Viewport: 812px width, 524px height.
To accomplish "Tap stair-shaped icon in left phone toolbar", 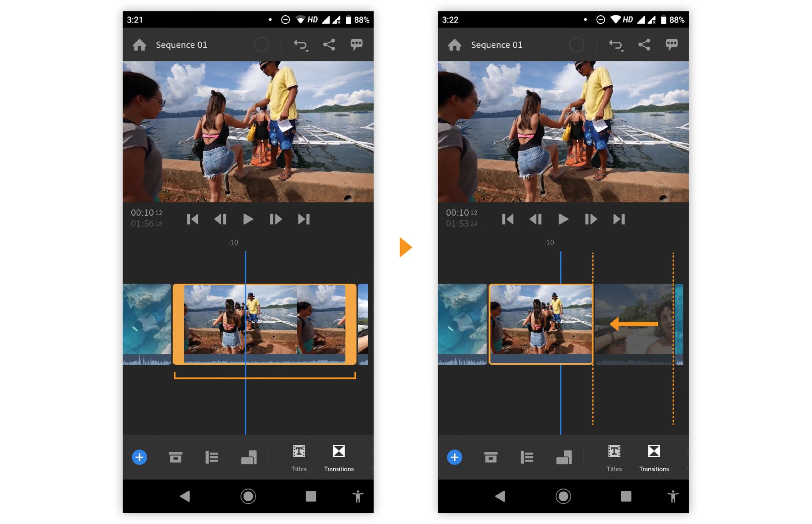I will click(x=249, y=457).
